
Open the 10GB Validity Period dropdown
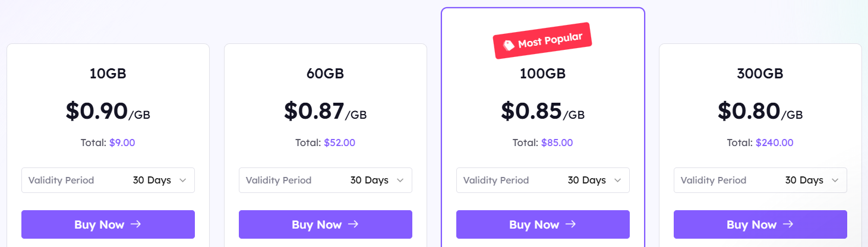click(x=108, y=180)
